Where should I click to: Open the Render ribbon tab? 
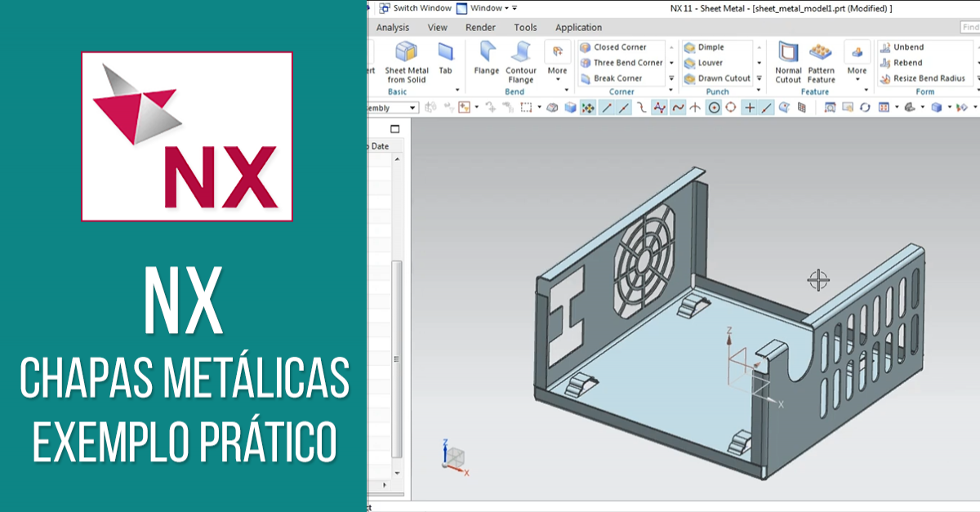tap(480, 27)
